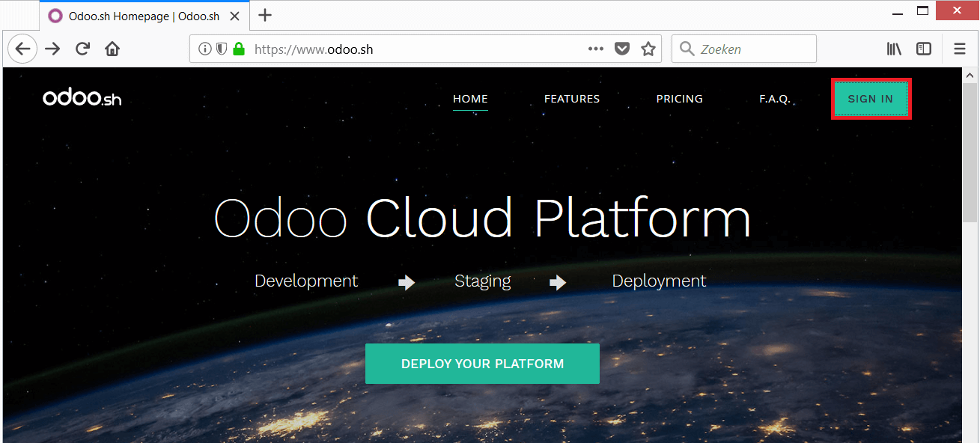The width and height of the screenshot is (980, 443).
Task: Maximize the browser window
Action: coord(922,10)
